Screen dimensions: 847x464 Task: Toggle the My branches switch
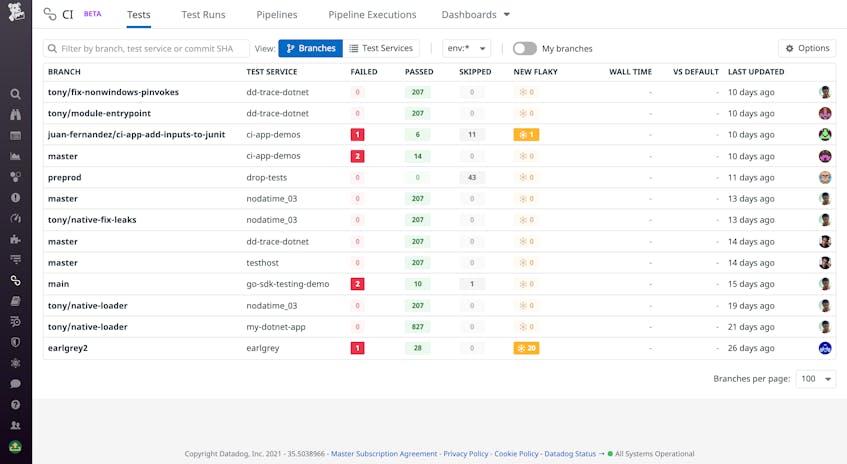pos(525,49)
